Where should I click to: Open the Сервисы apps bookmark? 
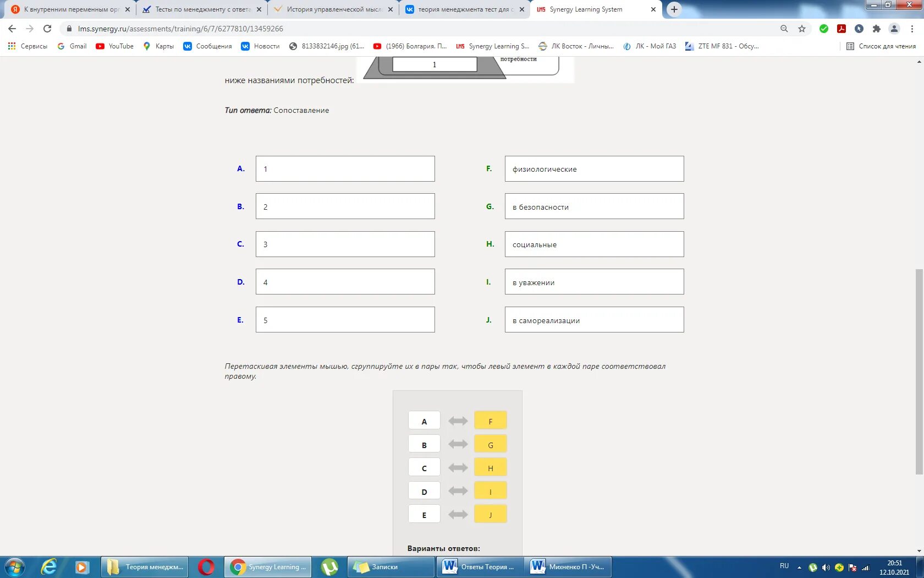point(28,46)
